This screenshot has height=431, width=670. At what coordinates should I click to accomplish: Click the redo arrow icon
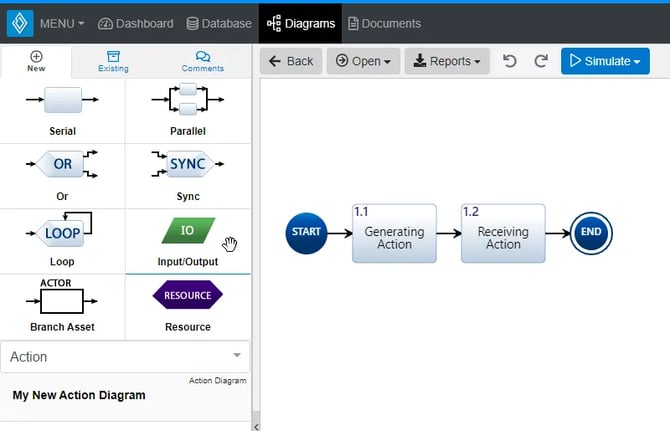click(x=541, y=61)
